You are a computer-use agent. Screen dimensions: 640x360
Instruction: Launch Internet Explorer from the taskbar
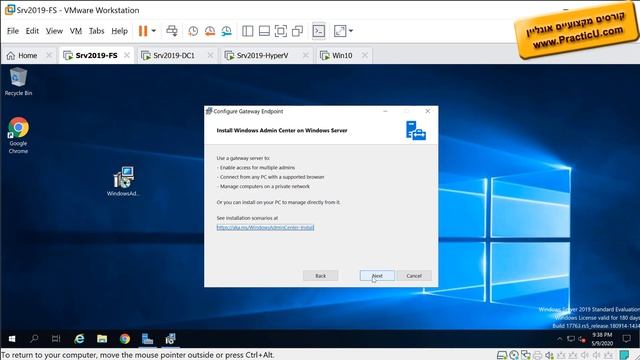[79, 339]
